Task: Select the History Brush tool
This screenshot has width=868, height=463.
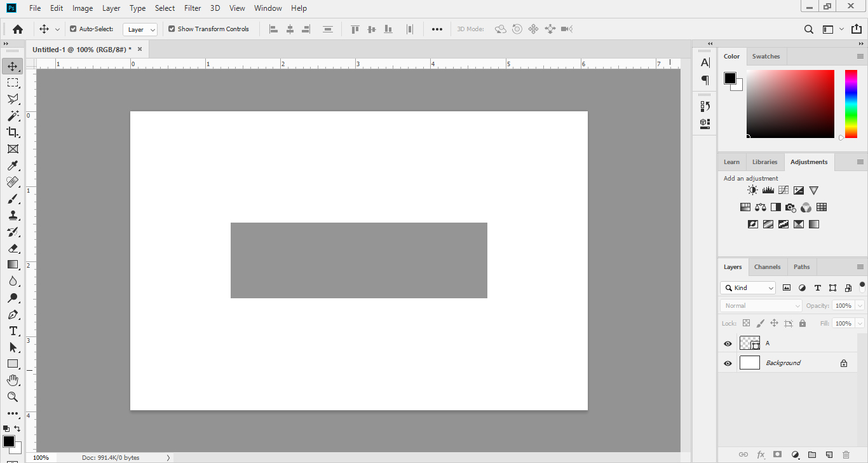Action: click(12, 231)
